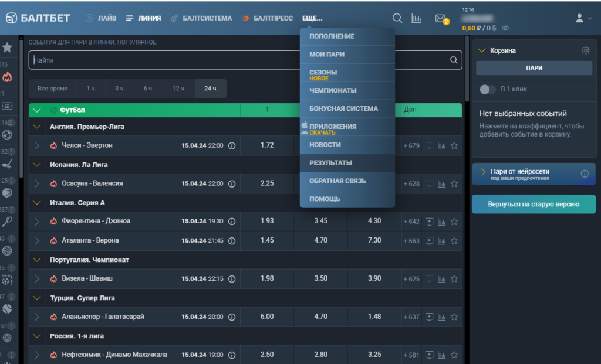Click Вернуться на старую версию button
The width and height of the screenshot is (601, 364).
click(x=534, y=205)
